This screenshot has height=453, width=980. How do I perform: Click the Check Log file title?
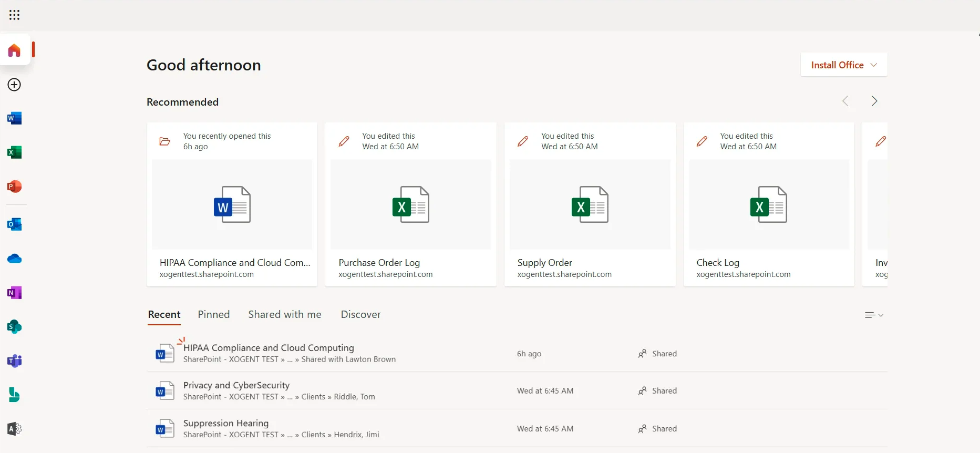tap(718, 263)
